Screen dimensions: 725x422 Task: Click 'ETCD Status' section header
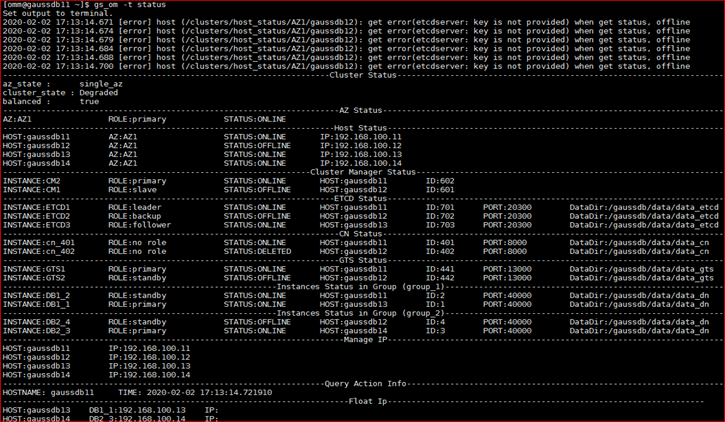click(361, 199)
